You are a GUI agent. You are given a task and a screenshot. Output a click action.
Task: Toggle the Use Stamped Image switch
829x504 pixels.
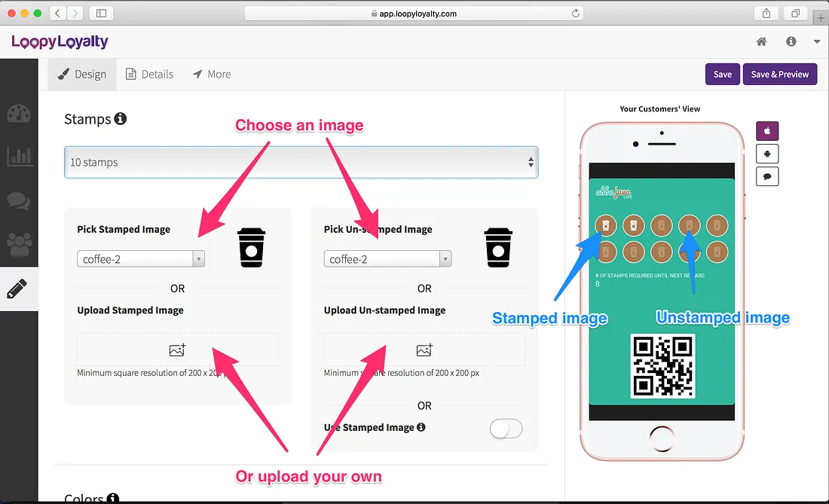pyautogui.click(x=506, y=429)
